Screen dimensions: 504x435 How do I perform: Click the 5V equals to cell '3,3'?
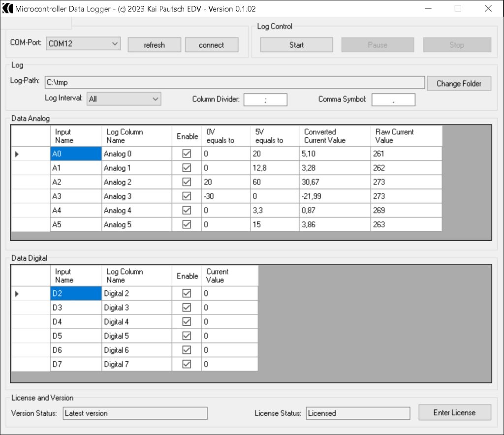click(x=275, y=210)
